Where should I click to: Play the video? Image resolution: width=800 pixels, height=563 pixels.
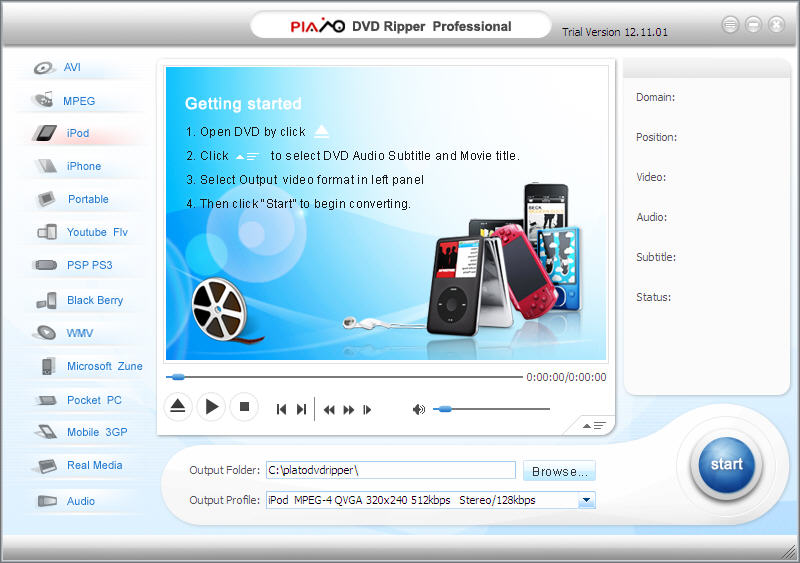tap(211, 407)
